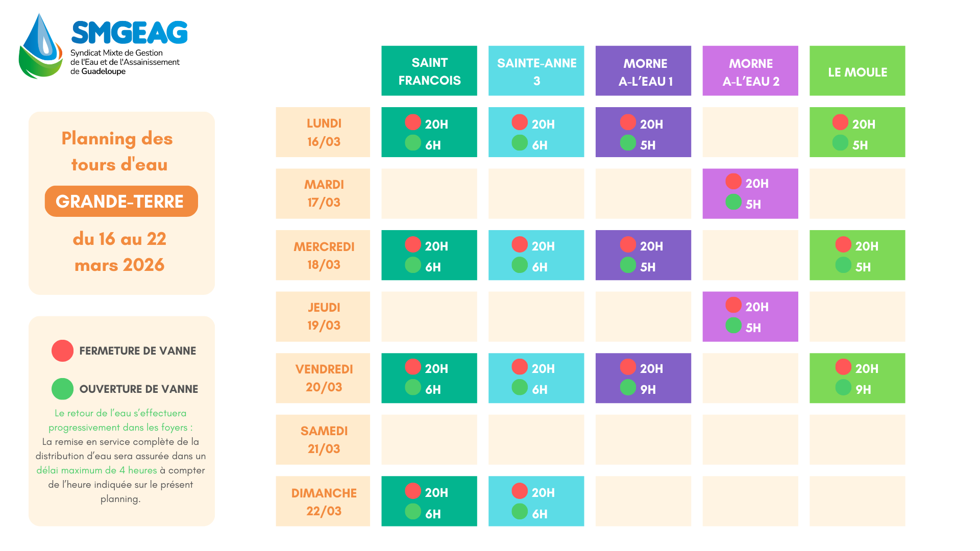Image resolution: width=980 pixels, height=551 pixels.
Task: Click red dot in Morne A-L'Eau 1 Mercredi cell
Action: click(x=628, y=244)
